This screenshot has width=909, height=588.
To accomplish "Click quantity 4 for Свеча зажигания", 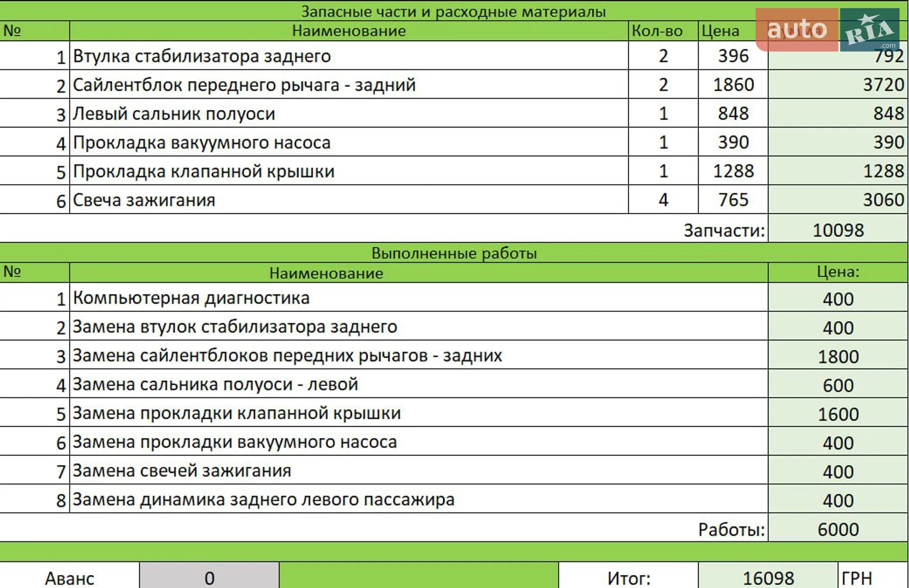I will [663, 200].
